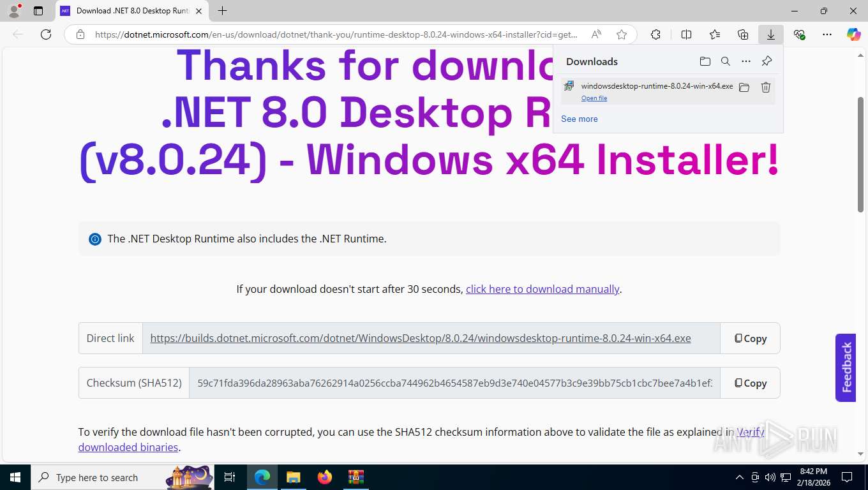Viewport: 868px width, 490px height.
Task: Open WinRAR from taskbar
Action: [356, 477]
